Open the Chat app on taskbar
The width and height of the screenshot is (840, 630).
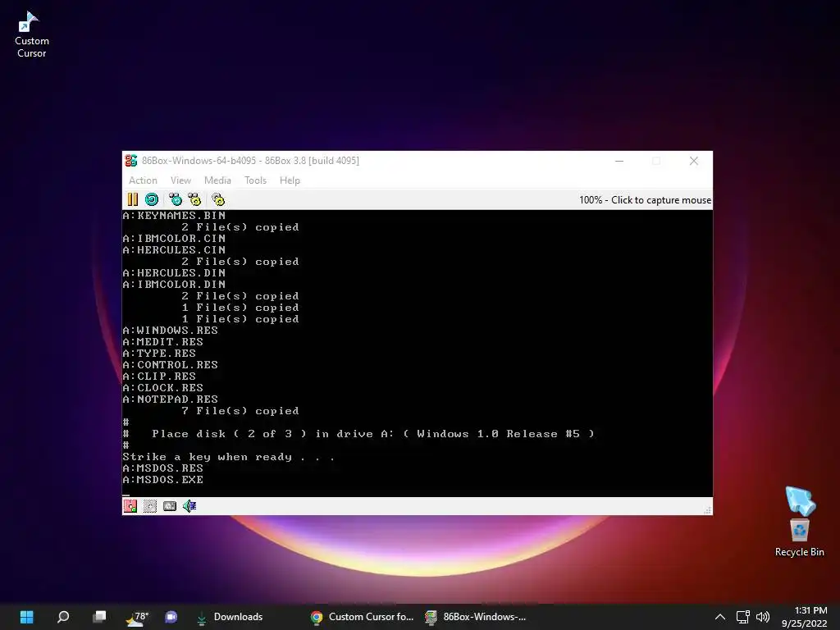coord(171,617)
